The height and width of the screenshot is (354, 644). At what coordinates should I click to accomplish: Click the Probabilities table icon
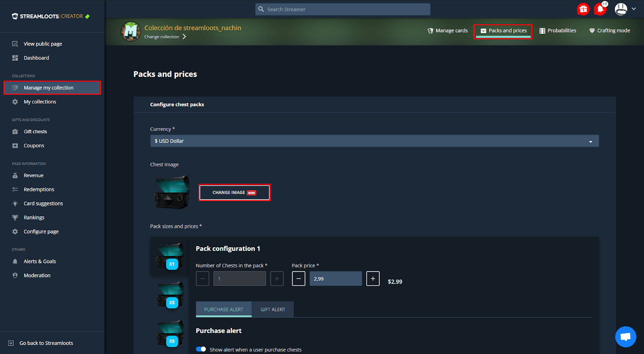pos(542,31)
